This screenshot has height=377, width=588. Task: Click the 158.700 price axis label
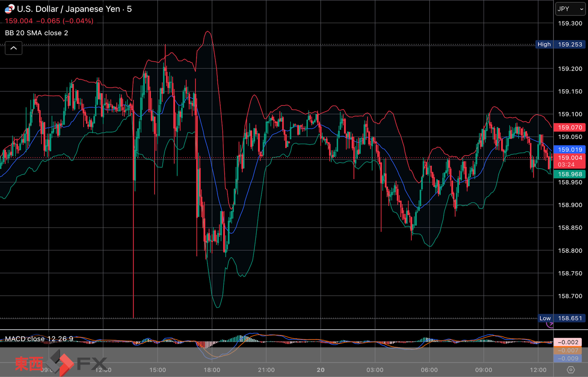[x=570, y=296]
